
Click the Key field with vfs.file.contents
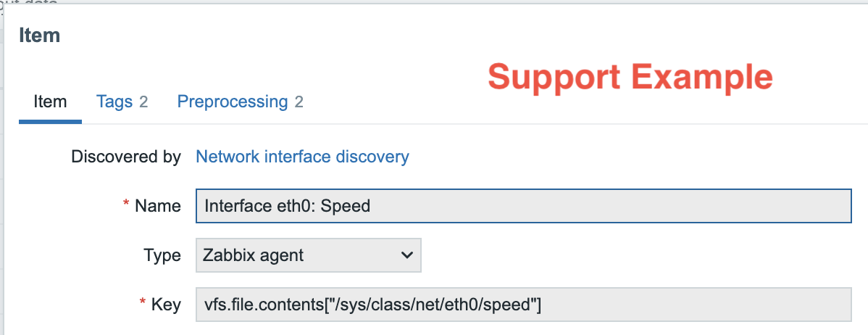[523, 305]
